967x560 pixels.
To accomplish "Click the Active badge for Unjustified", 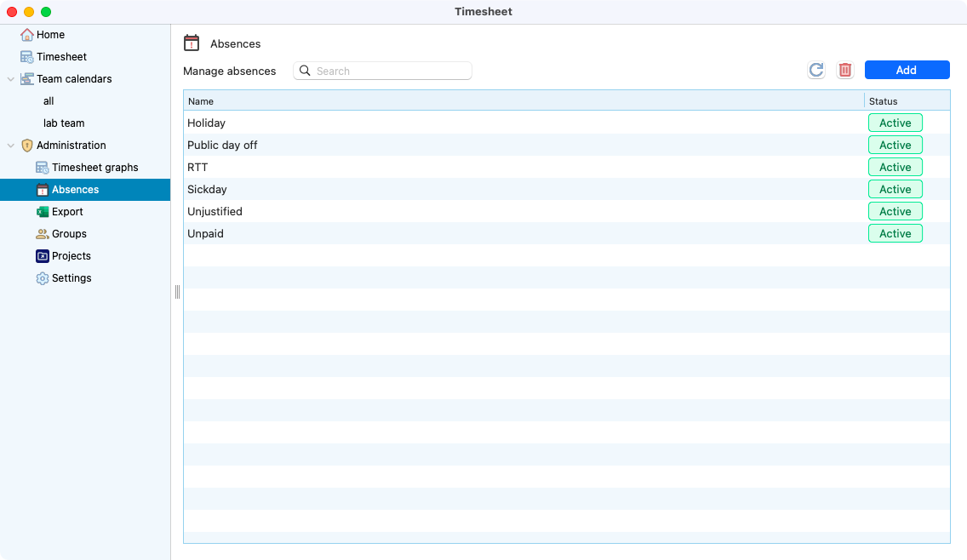I will [x=895, y=212].
